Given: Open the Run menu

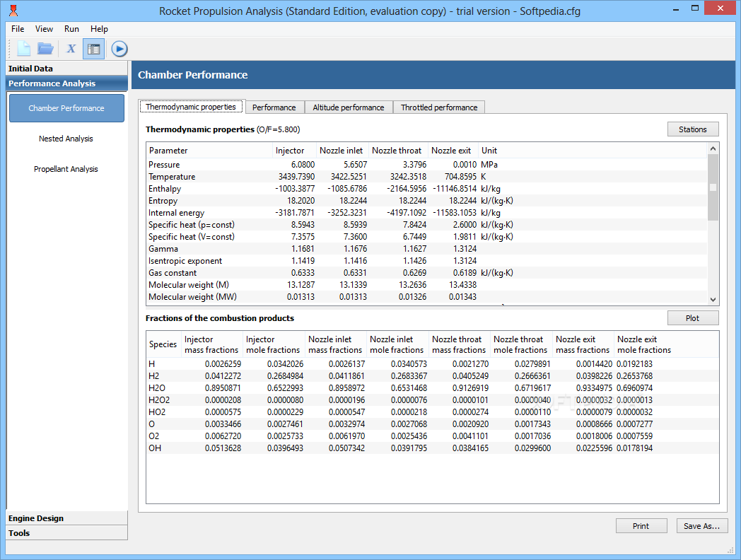Looking at the screenshot, I should (72, 29).
